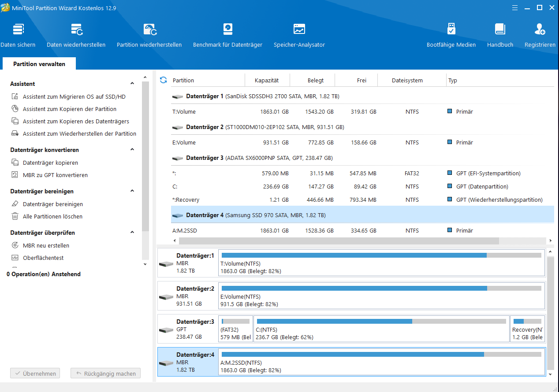
Task: Open the Speicher-Analysator tool
Action: tap(299, 35)
